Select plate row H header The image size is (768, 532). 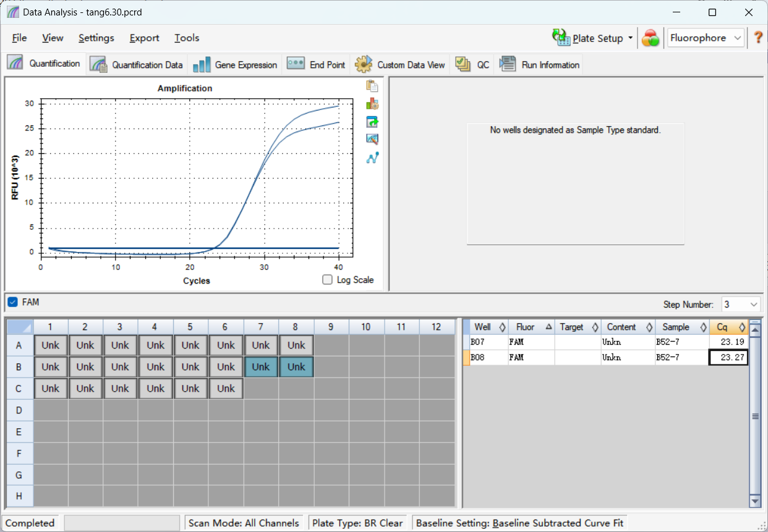19,497
